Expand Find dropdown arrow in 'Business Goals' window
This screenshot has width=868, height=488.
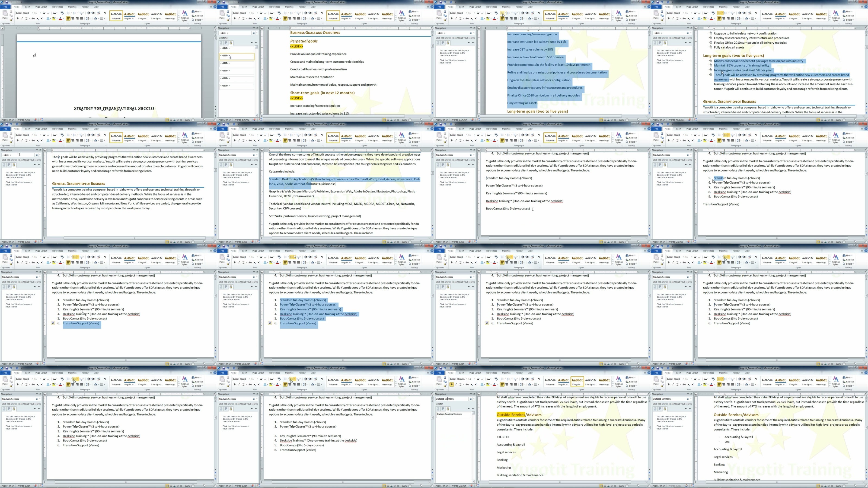(x=418, y=11)
